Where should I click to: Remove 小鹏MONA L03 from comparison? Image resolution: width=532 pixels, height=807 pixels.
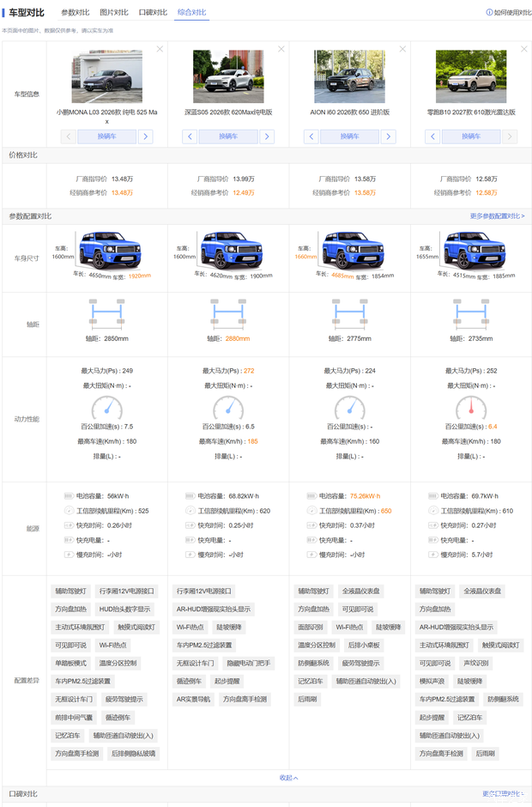[160, 49]
